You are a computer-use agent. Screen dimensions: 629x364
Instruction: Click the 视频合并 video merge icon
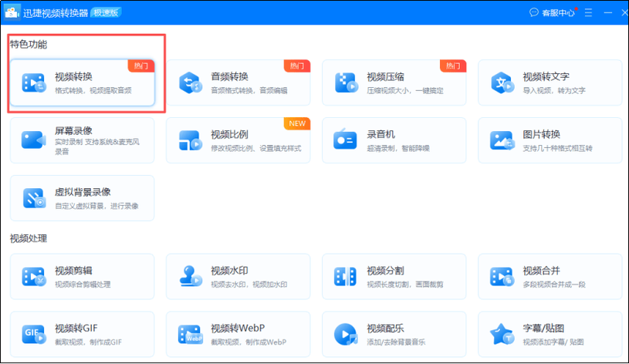click(x=502, y=277)
